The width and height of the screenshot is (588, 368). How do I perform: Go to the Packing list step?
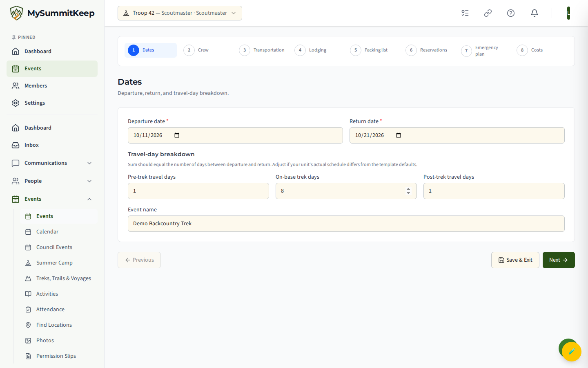[x=373, y=50]
